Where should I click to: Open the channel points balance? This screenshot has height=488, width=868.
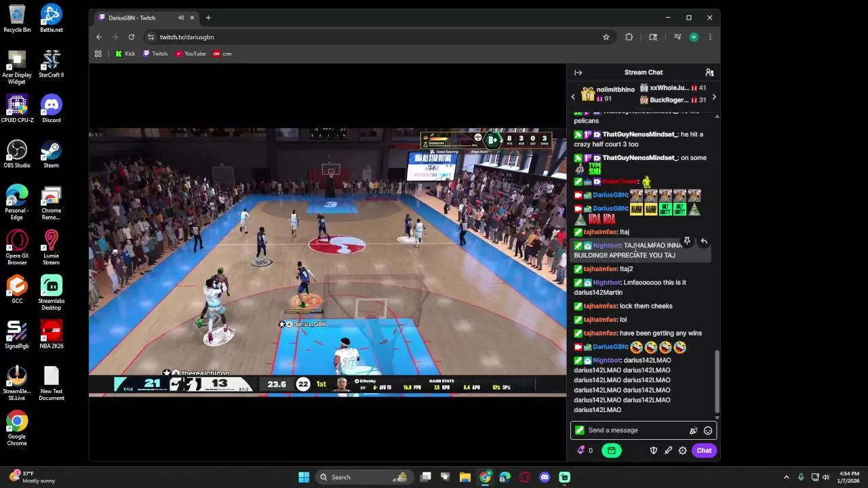pyautogui.click(x=585, y=451)
